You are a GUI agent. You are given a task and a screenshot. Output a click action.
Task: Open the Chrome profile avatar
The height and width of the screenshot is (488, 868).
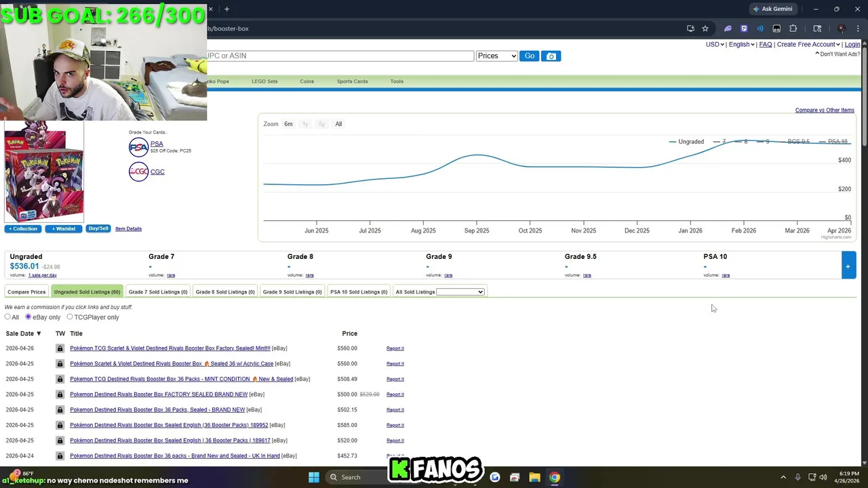pos(842,28)
